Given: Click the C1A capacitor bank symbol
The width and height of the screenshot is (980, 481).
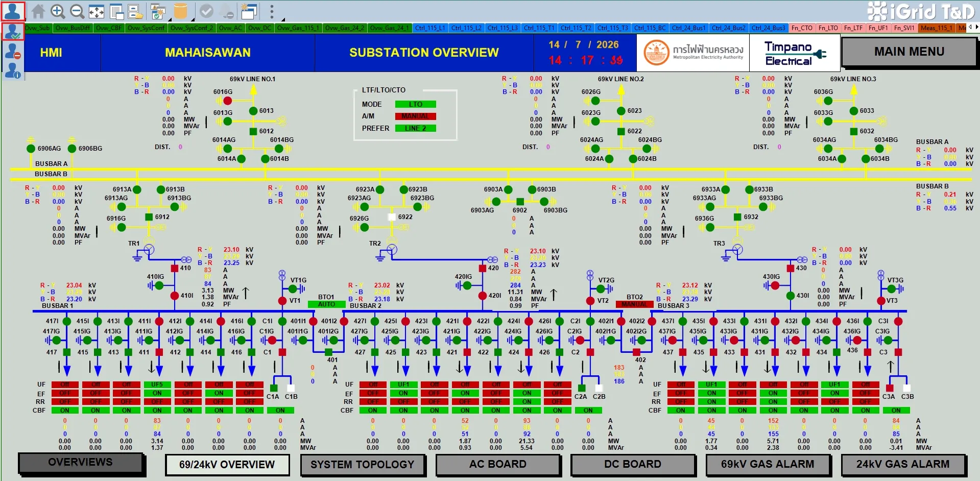Looking at the screenshot, I should coord(274,388).
